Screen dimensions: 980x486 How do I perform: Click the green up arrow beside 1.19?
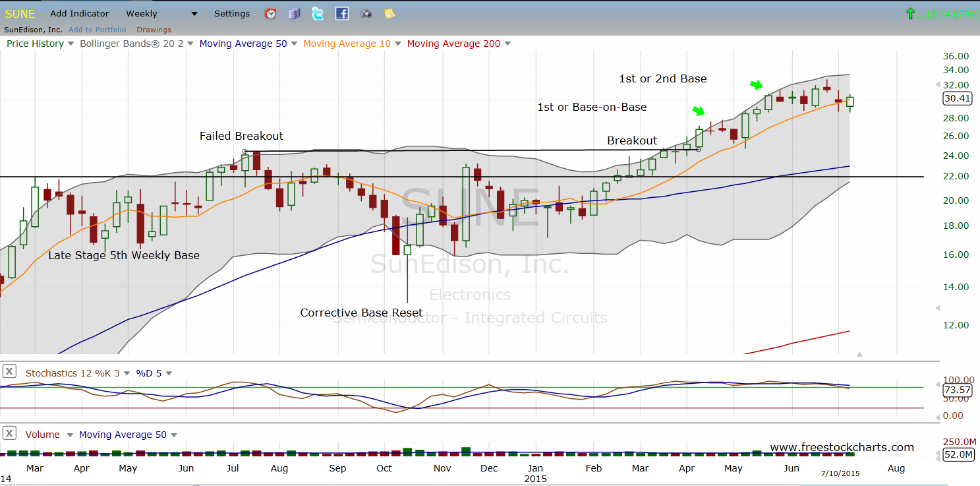910,13
